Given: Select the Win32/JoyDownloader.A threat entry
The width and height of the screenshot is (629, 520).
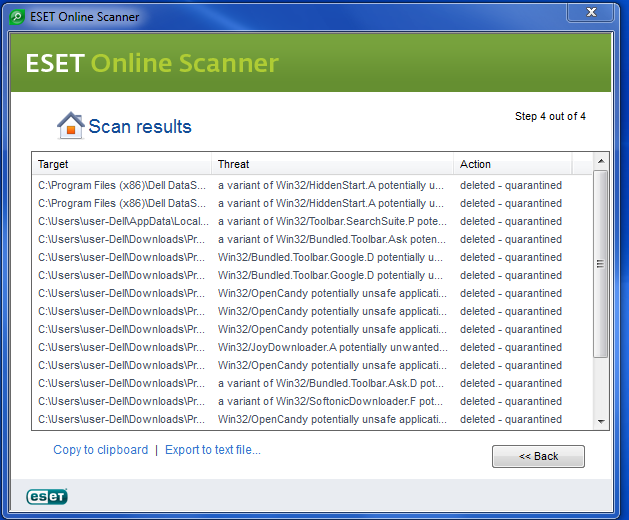Looking at the screenshot, I should tap(333, 347).
